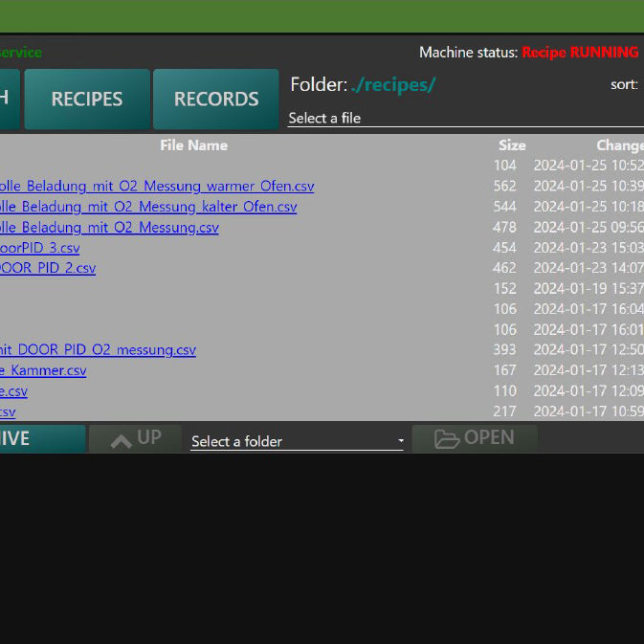Open the file ending 'kalter_Ofen.csv'
This screenshot has height=644, width=644.
pyautogui.click(x=148, y=207)
